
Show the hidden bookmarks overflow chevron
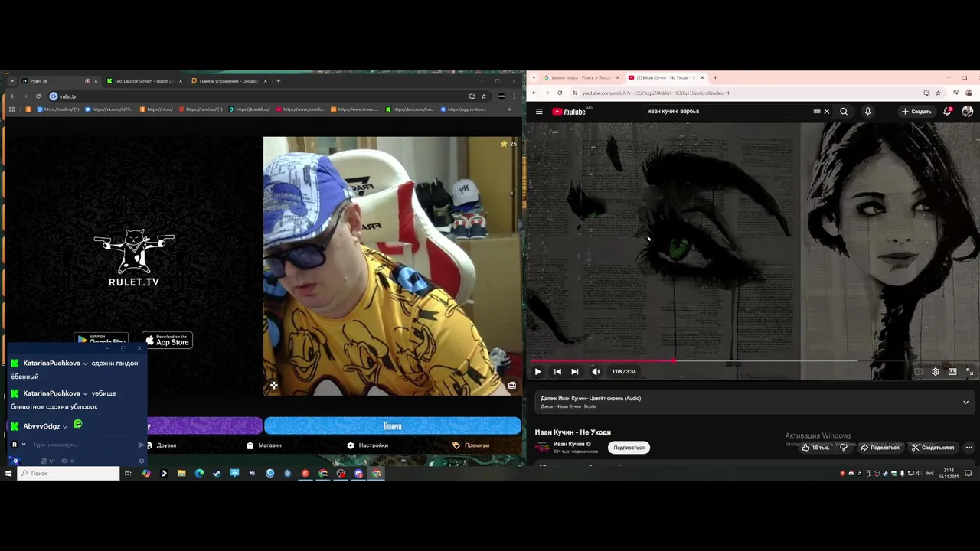point(509,109)
